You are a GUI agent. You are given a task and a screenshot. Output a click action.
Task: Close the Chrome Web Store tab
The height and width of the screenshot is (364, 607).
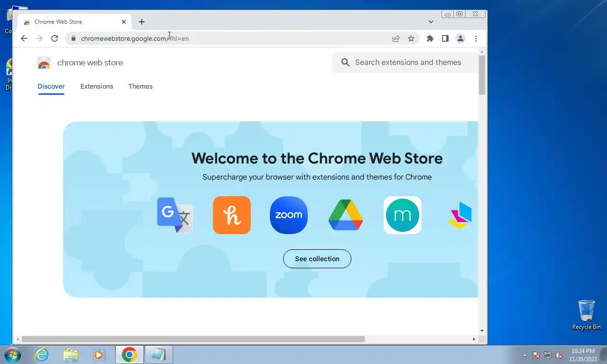[x=124, y=22]
